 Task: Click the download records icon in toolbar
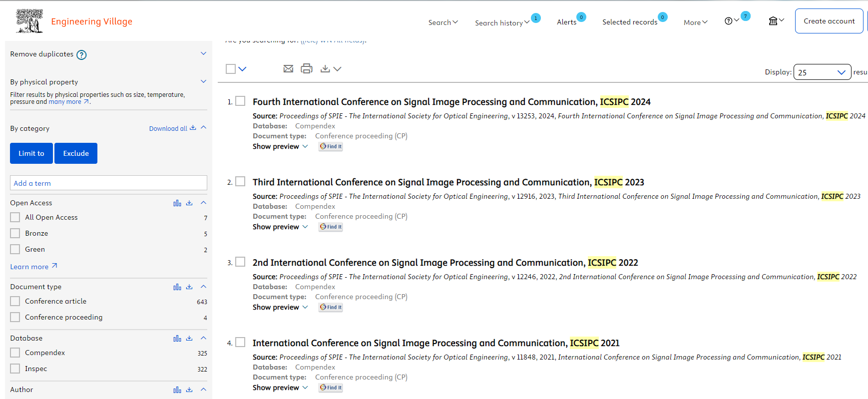325,69
